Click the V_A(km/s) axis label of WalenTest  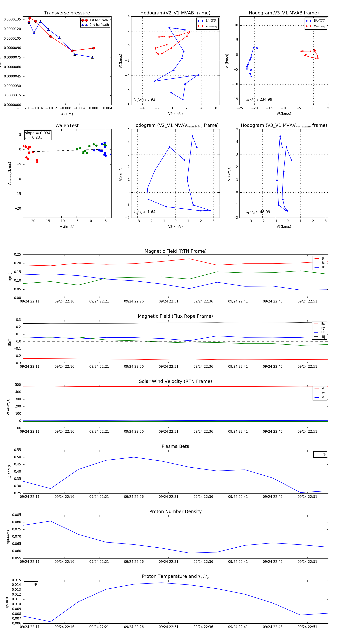[67, 227]
